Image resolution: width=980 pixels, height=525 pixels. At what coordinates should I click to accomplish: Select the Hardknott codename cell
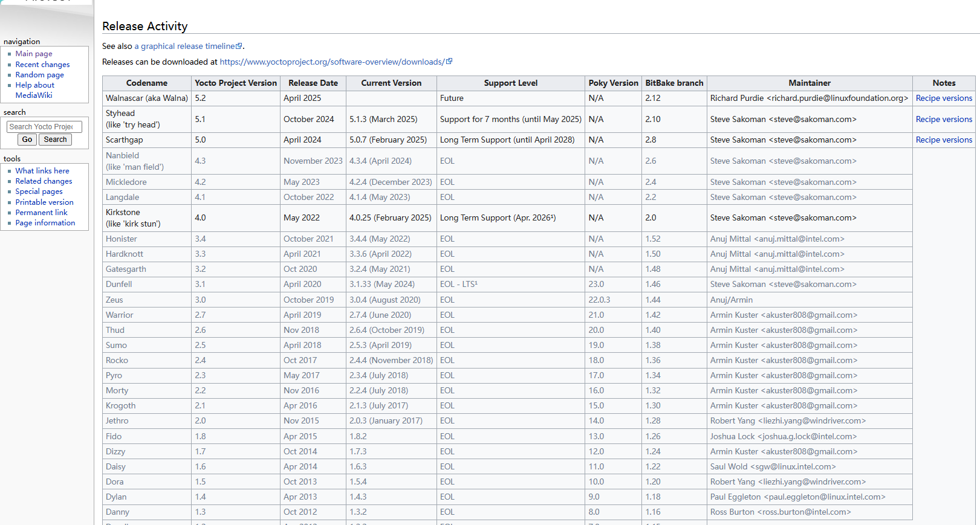click(x=147, y=254)
